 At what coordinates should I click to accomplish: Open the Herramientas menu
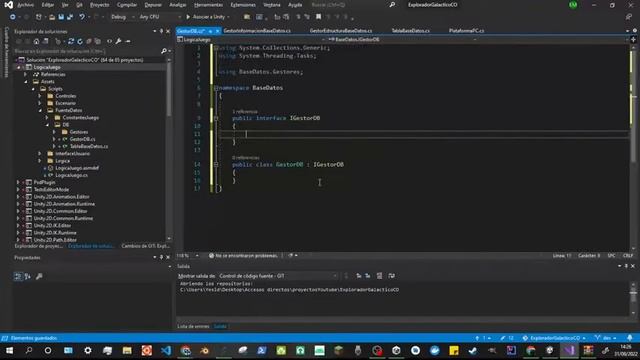click(208, 5)
